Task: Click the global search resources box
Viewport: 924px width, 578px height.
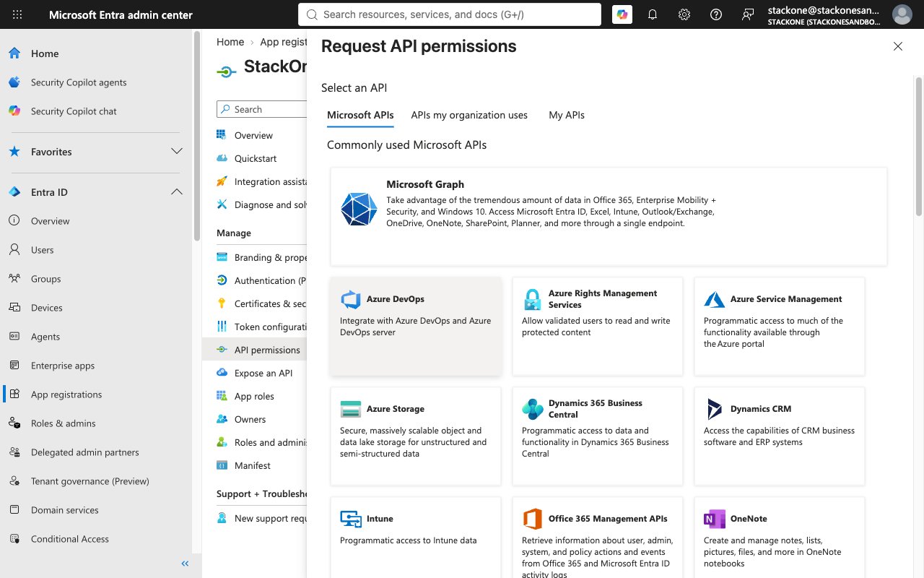Action: (450, 14)
